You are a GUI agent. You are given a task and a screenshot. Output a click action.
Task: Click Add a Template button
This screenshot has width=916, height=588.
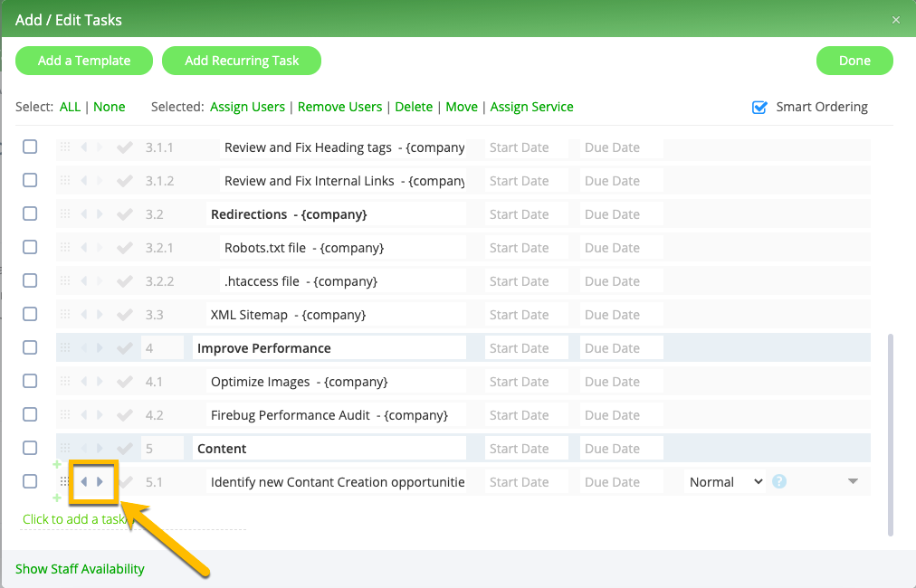point(84,61)
